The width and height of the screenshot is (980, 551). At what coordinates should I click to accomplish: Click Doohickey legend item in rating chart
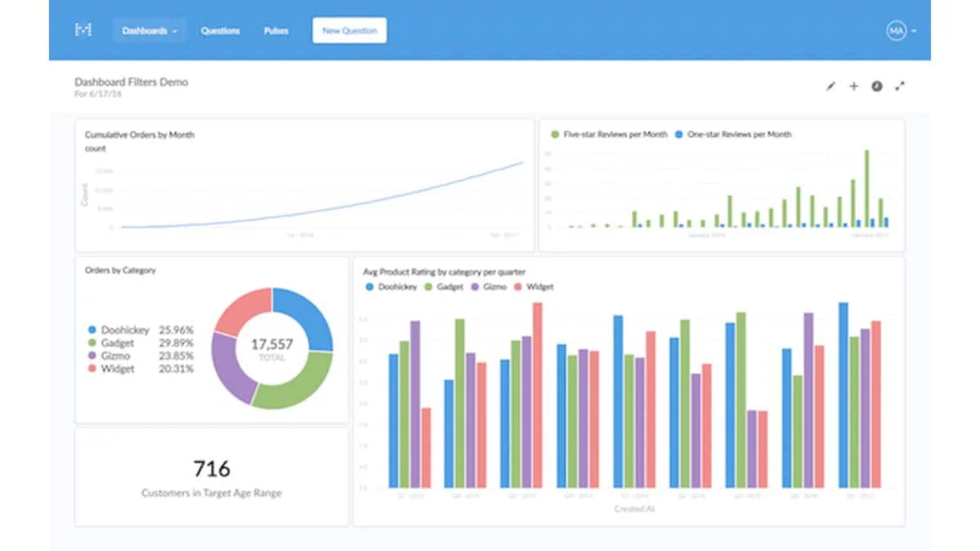click(x=392, y=287)
